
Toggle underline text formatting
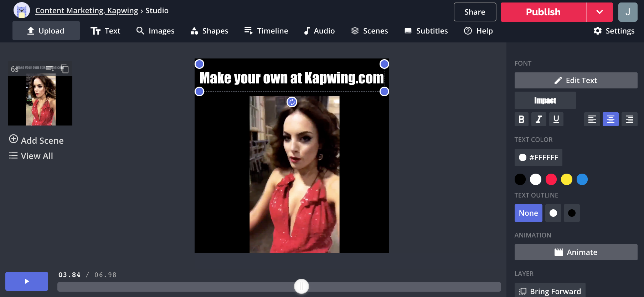tap(556, 119)
